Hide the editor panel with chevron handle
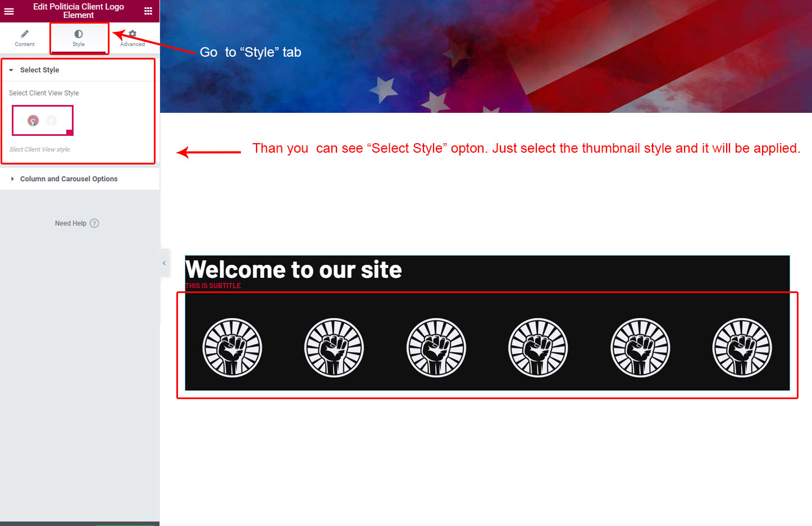 (x=164, y=263)
